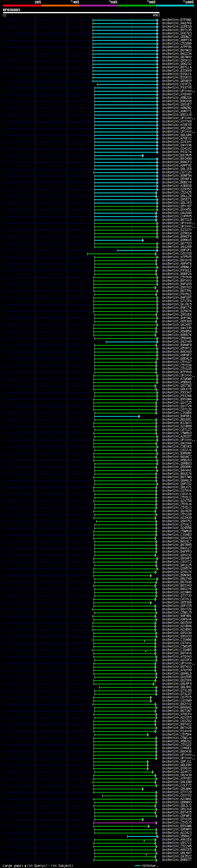Open last hit UniRef100_B9RD77
The image size is (197, 868).
tap(177, 860)
